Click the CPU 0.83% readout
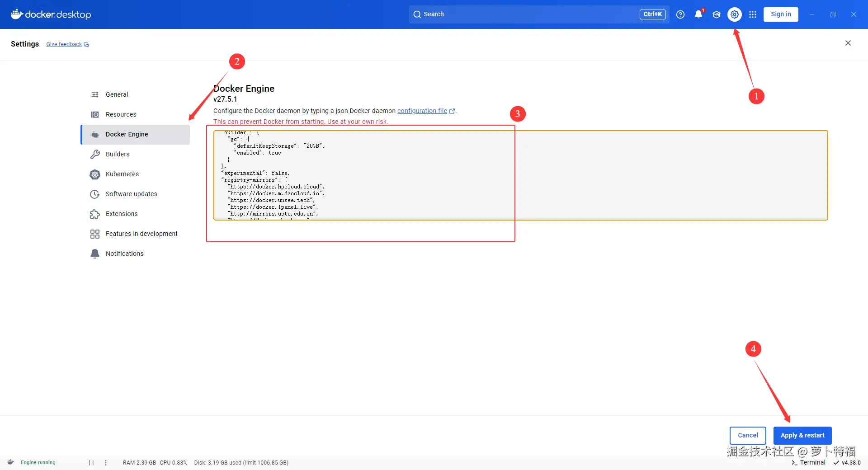The image size is (868, 470). 173,462
